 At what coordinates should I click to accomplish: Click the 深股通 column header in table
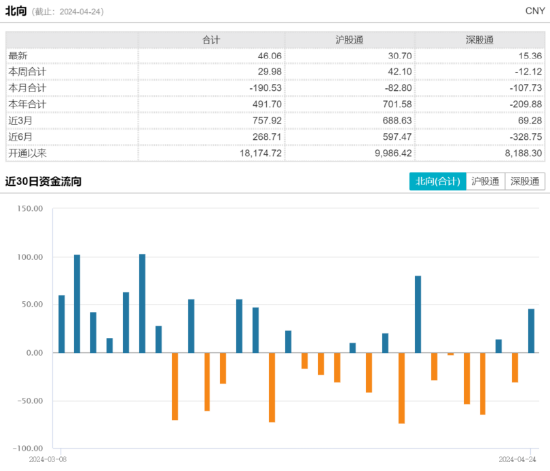[x=479, y=40]
